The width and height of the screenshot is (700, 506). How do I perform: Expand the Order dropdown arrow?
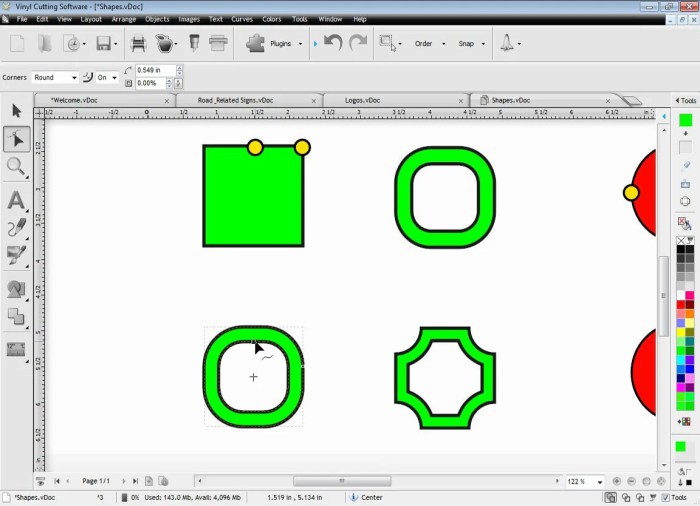pyautogui.click(x=443, y=44)
